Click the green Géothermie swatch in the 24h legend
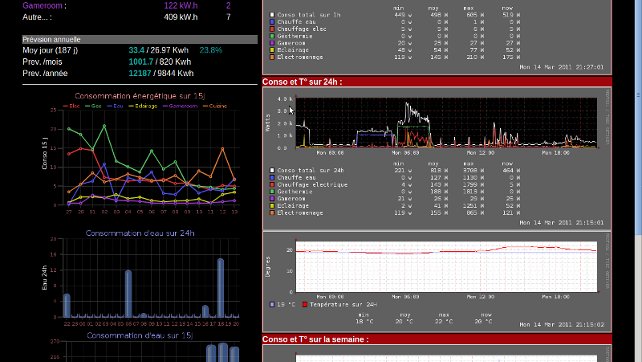Image resolution: width=642 pixels, height=362 pixels. [272, 192]
